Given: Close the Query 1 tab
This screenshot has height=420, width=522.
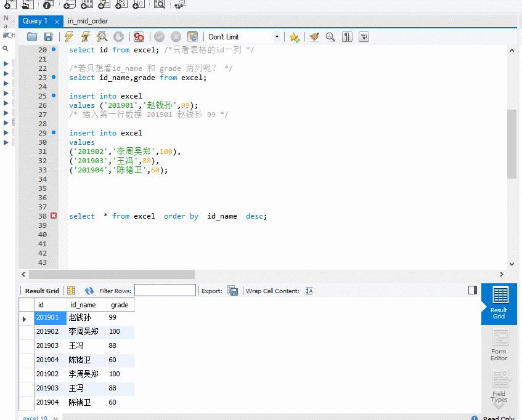Looking at the screenshot, I should 57,22.
